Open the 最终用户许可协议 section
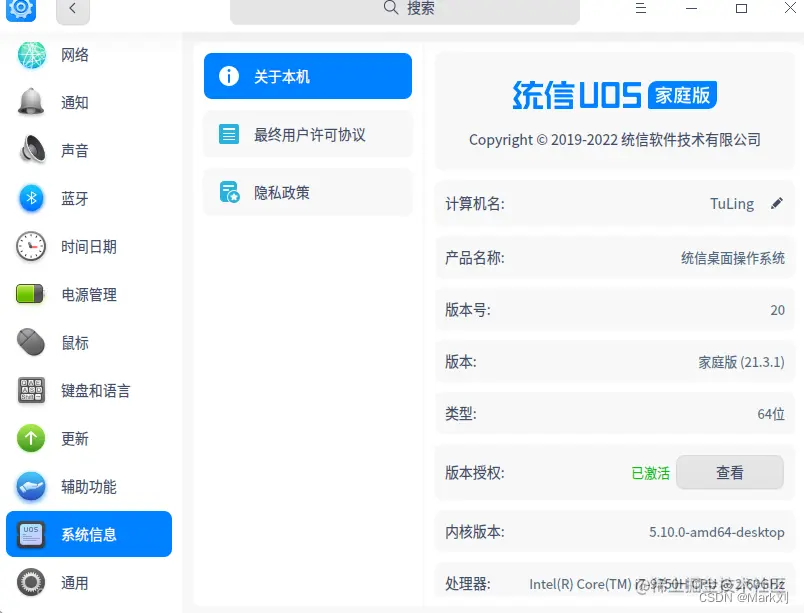Viewport: 804px width, 613px height. [307, 134]
